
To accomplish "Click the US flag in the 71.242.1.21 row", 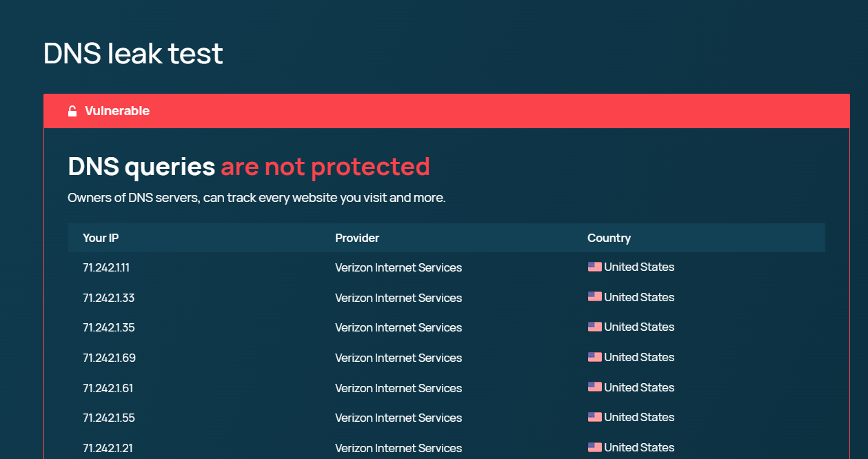I will [594, 447].
